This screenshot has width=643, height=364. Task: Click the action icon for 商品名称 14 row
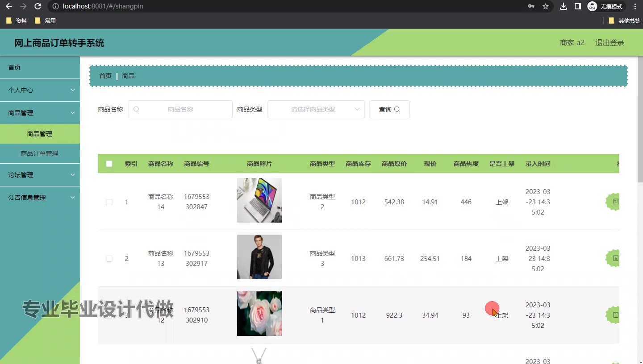pos(613,202)
